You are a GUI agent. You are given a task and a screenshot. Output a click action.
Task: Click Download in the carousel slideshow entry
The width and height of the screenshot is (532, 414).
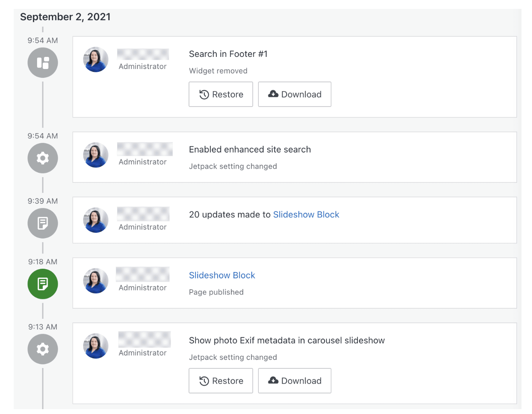pos(295,381)
